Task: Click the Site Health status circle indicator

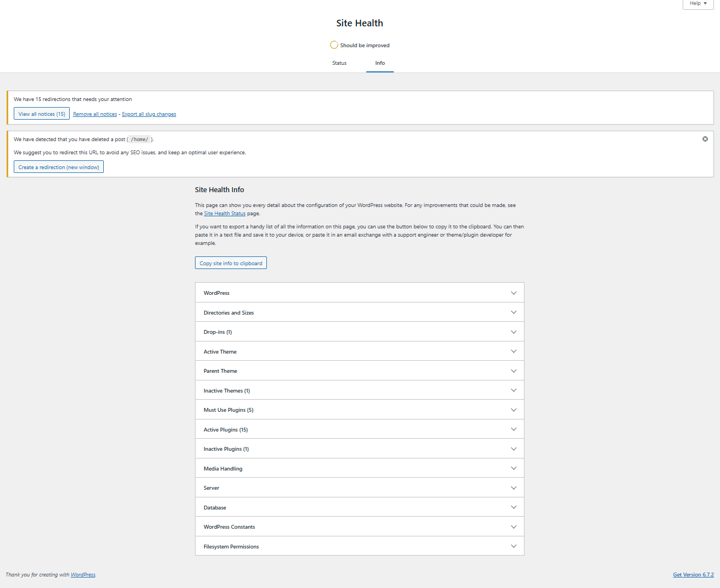Action: tap(334, 45)
